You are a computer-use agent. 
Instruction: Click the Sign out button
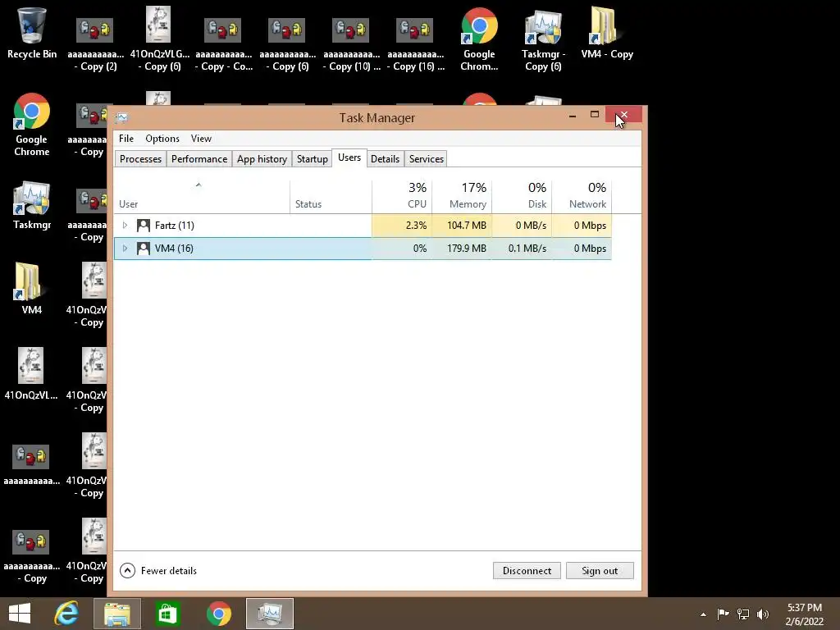pos(600,571)
